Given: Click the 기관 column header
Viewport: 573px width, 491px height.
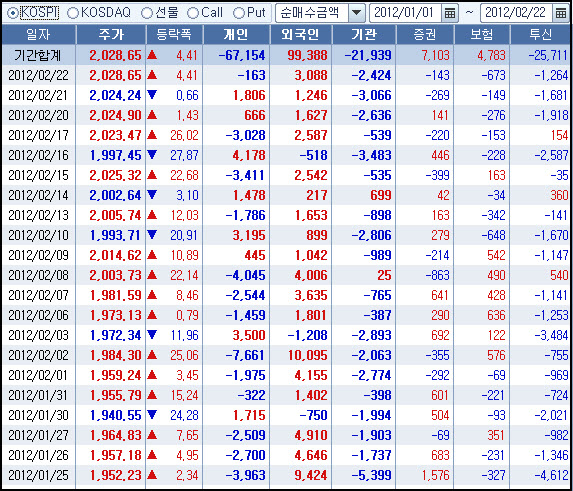Looking at the screenshot, I should [x=364, y=35].
